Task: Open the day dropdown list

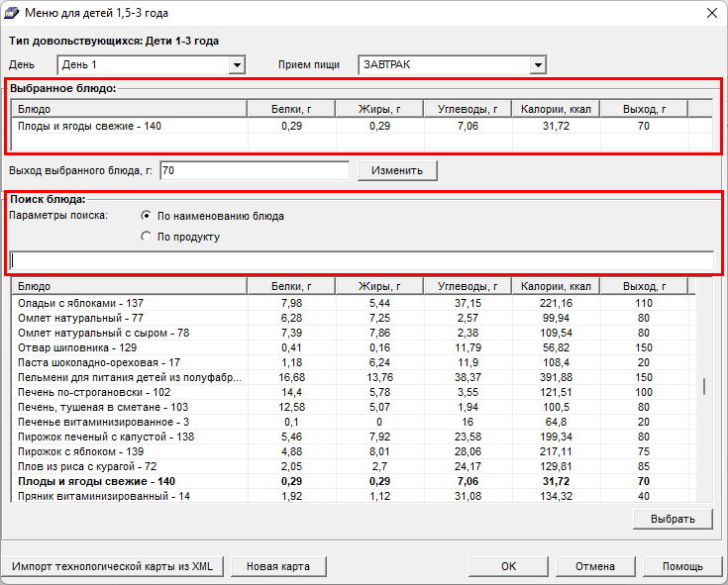Action: 237,65
